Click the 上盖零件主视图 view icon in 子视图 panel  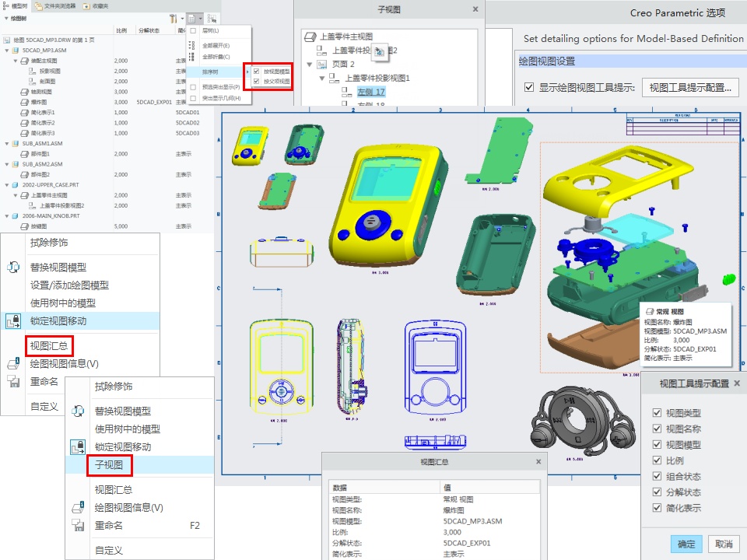click(x=310, y=37)
